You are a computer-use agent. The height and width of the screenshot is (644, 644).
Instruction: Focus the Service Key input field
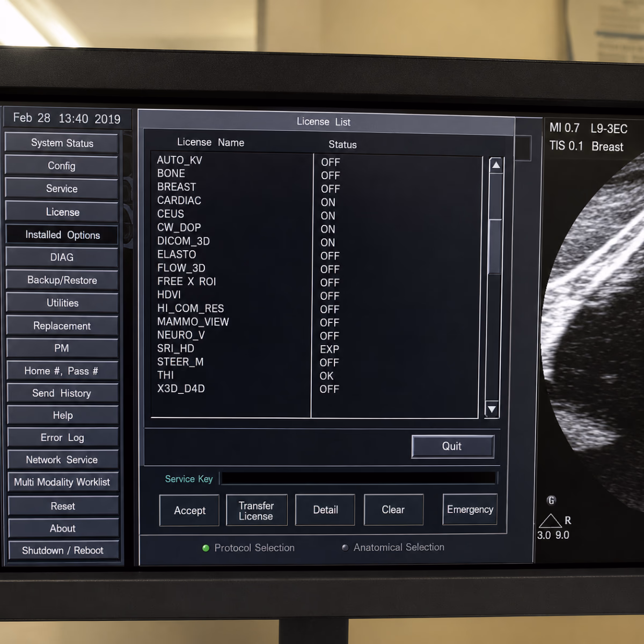pyautogui.click(x=359, y=478)
